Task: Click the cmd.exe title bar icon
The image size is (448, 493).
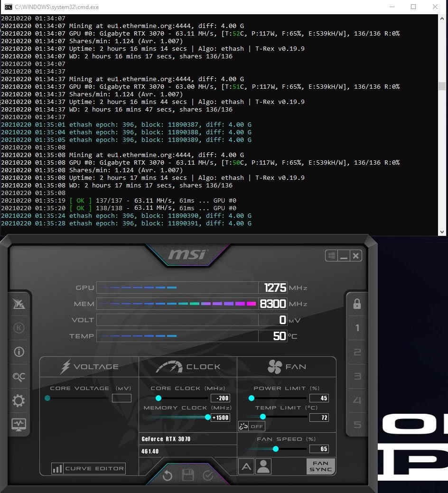Action: coord(9,7)
